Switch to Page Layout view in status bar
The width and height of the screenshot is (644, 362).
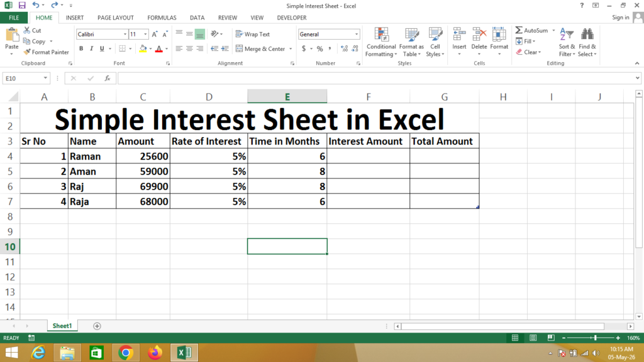coord(533,337)
